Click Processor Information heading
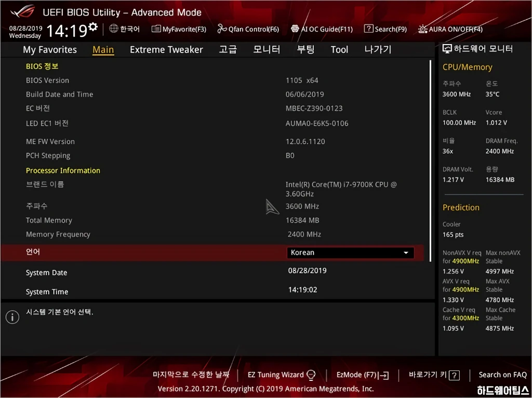The height and width of the screenshot is (398, 532). (63, 171)
